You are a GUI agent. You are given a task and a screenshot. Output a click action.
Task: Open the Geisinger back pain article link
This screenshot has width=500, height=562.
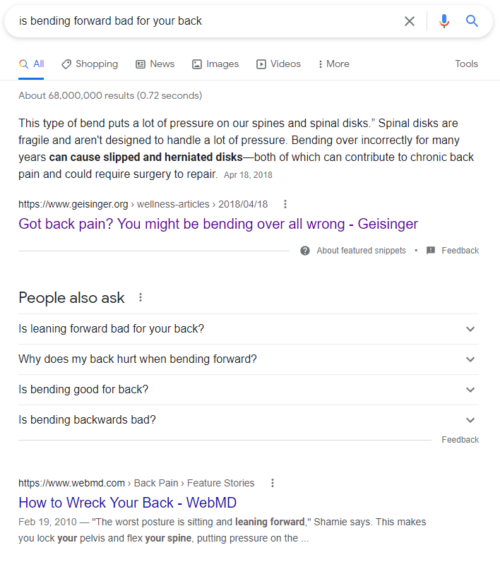218,224
